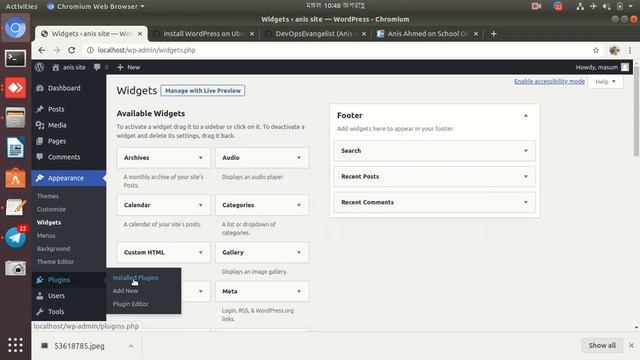This screenshot has height=360, width=640.
Task: Open Chromium profile avatar
Action: (x=614, y=50)
